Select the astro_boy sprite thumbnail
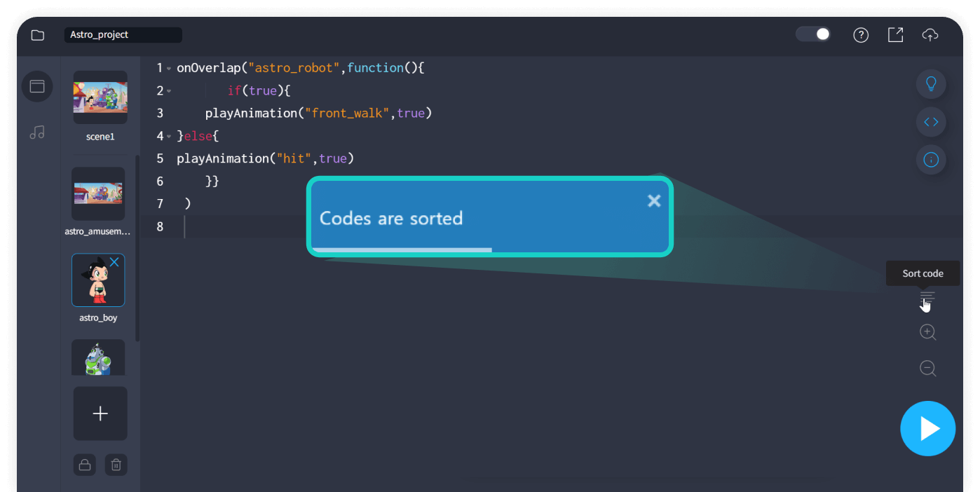 [98, 280]
